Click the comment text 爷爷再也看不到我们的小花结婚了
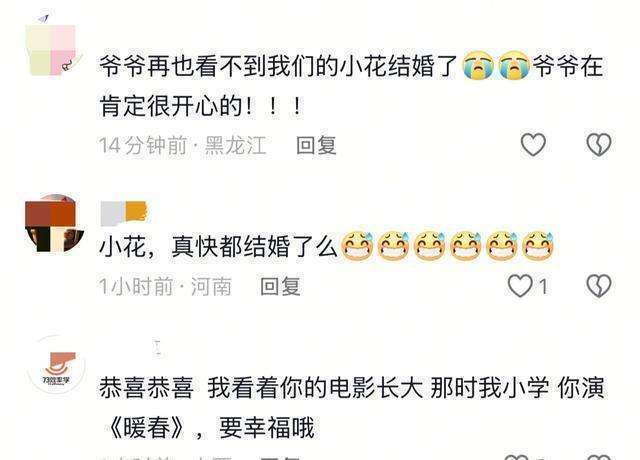This screenshot has width=640, height=460. [x=278, y=66]
